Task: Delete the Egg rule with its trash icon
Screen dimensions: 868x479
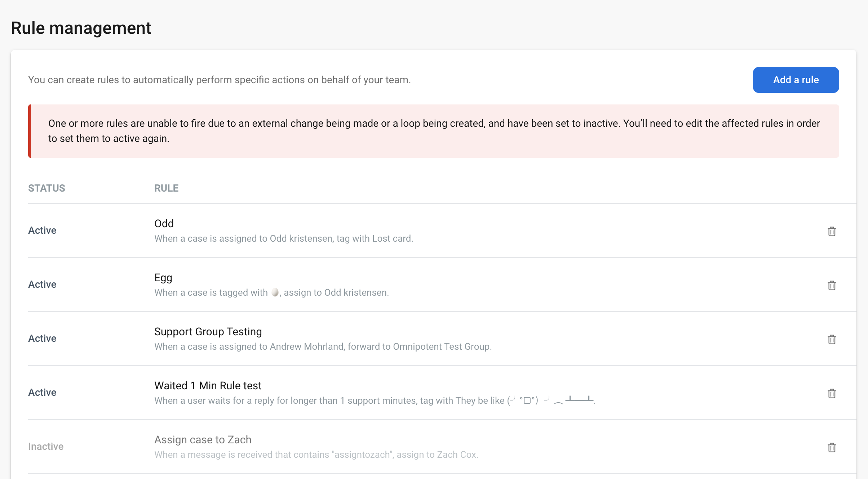Action: coord(832,285)
